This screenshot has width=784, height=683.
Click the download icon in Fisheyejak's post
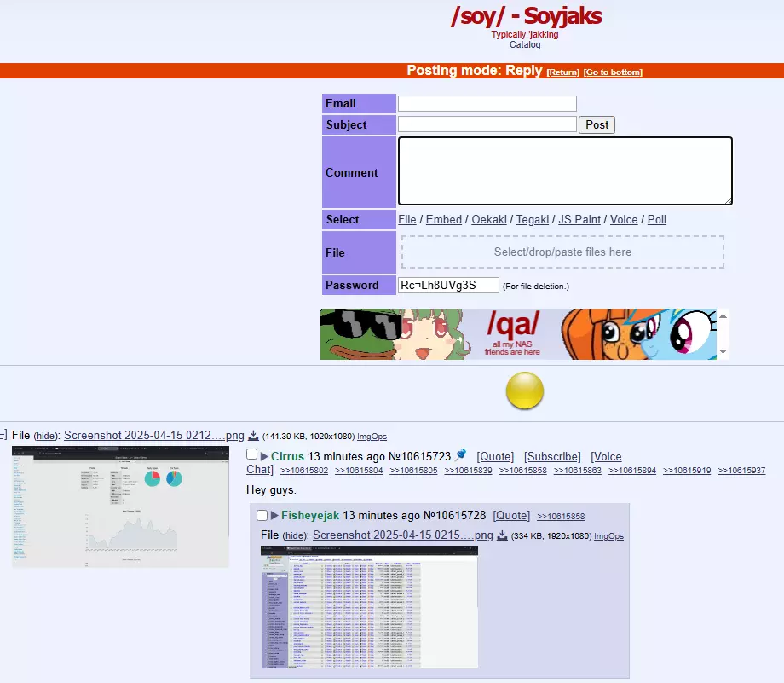click(502, 536)
